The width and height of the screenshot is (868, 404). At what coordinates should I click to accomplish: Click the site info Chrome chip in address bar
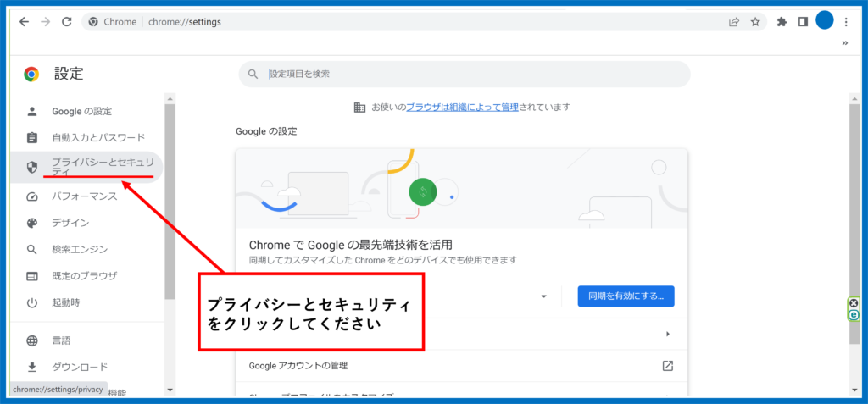click(x=113, y=22)
